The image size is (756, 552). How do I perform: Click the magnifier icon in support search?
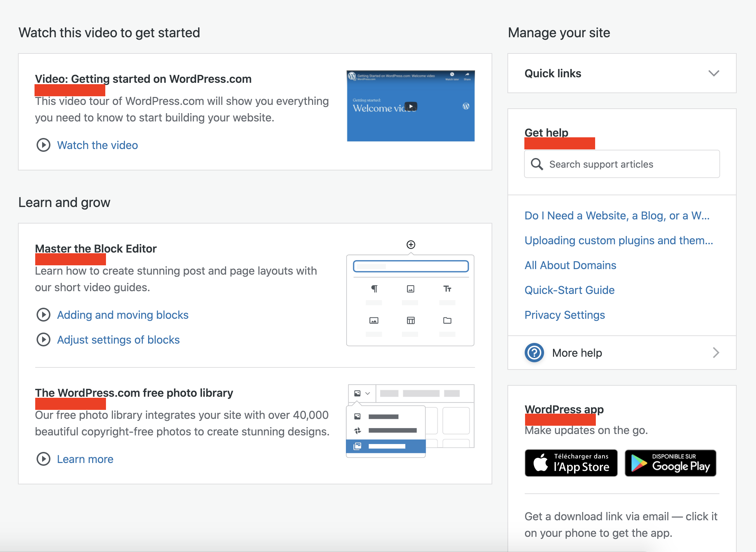click(537, 164)
